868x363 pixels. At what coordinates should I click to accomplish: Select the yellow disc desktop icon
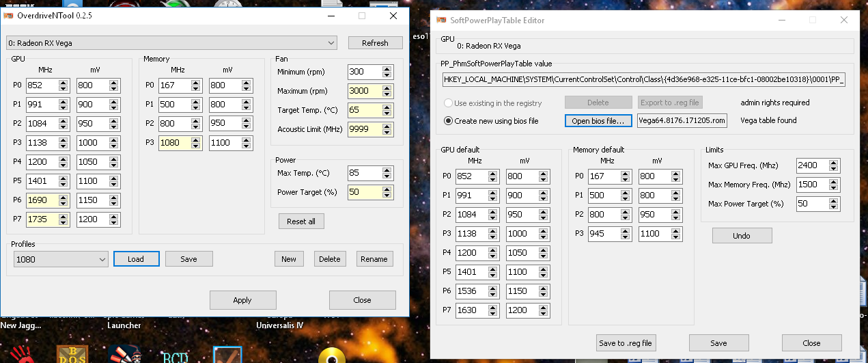click(x=333, y=355)
